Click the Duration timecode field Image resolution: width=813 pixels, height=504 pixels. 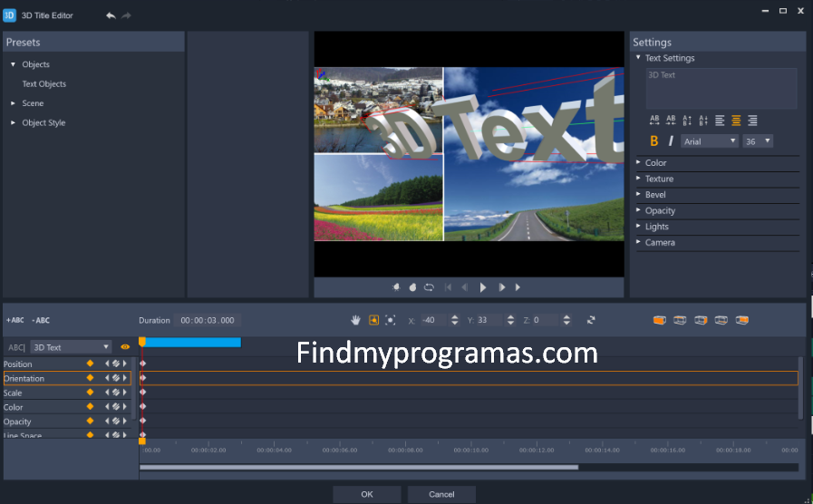[207, 321]
